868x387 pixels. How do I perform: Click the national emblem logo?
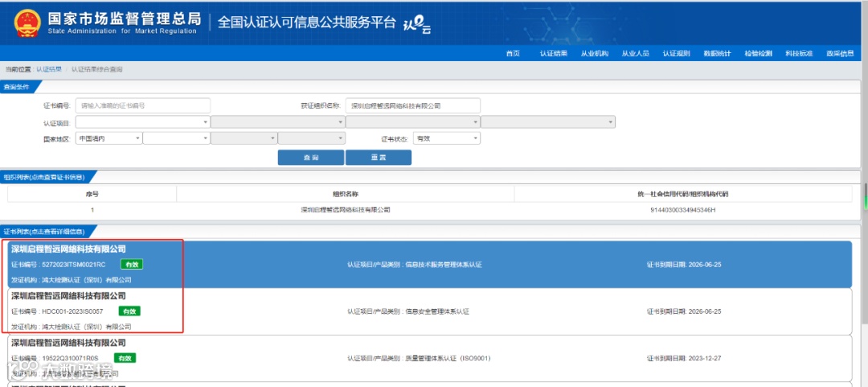coord(27,23)
